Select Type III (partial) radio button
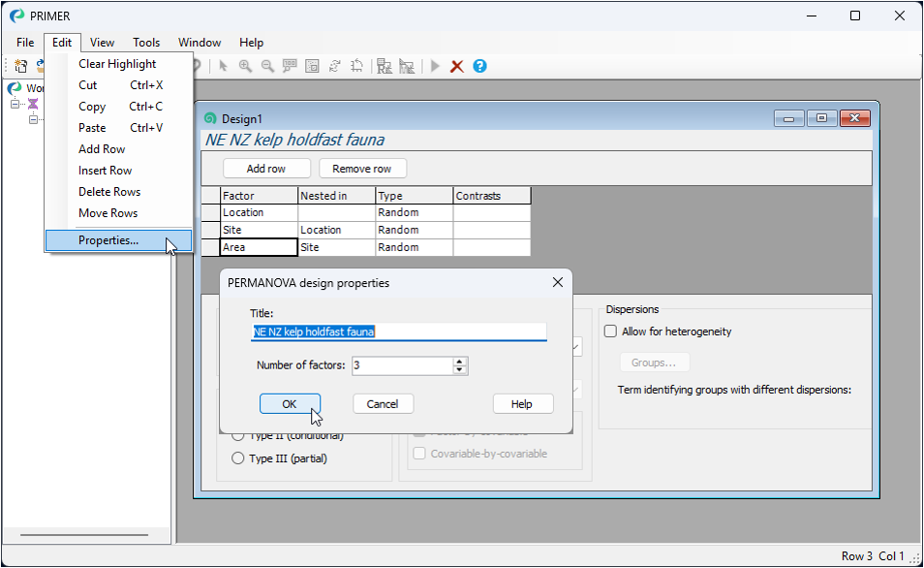Screen dimensions: 924x568 click(238, 458)
